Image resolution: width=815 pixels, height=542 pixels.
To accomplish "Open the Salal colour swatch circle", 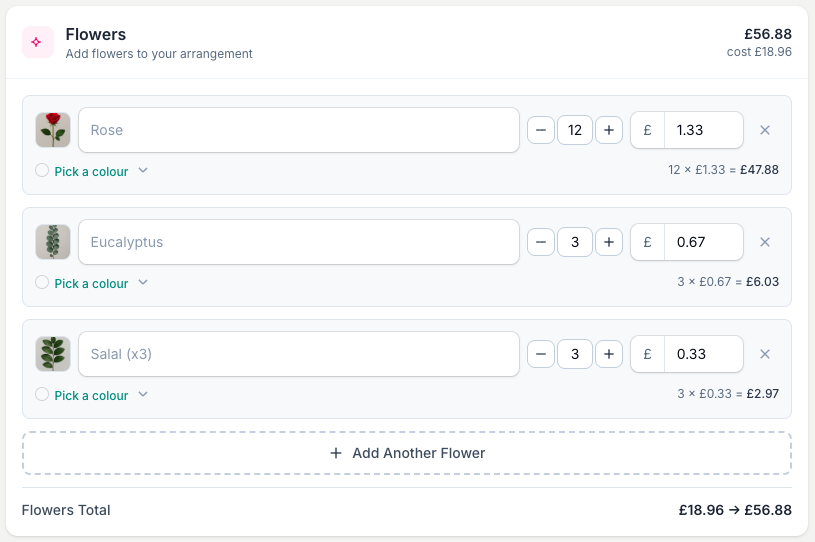I will click(42, 394).
